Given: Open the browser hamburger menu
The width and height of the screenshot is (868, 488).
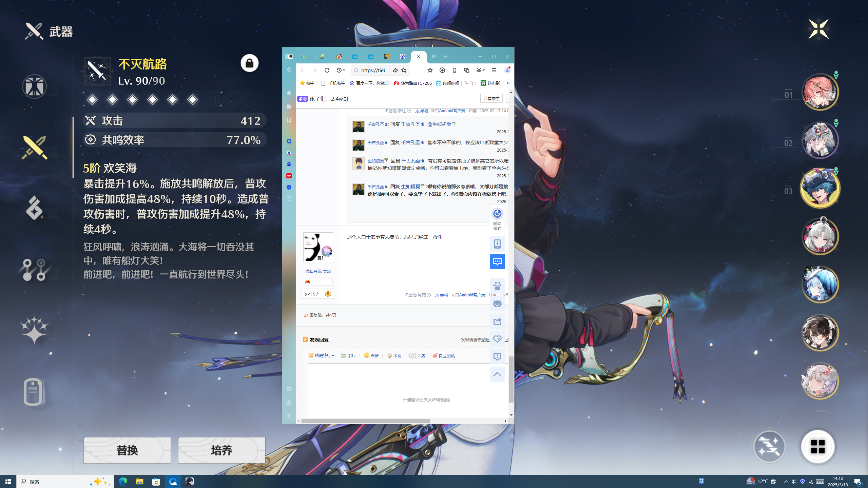Looking at the screenshot, I should [x=494, y=70].
